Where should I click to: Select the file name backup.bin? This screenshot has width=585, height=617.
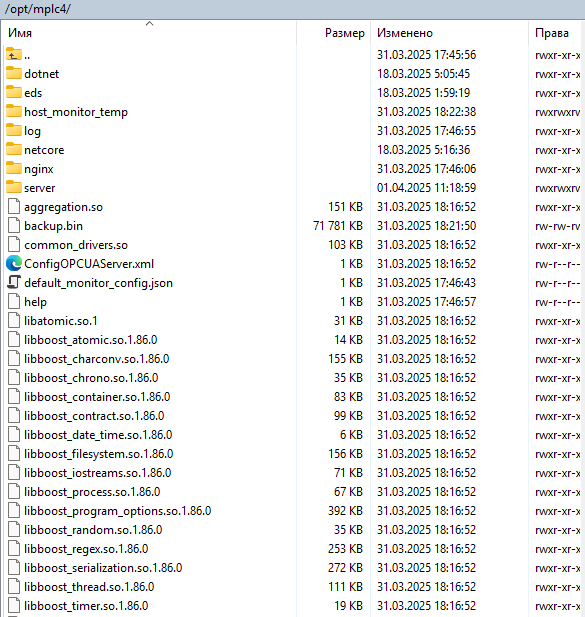pyautogui.click(x=54, y=226)
